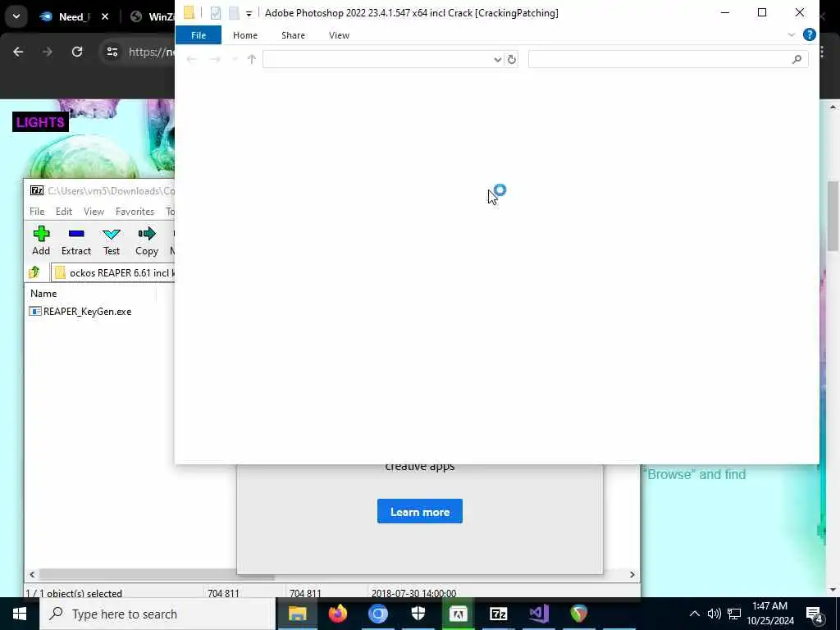Open the 7-Zip View menu
The height and width of the screenshot is (630, 840).
click(x=94, y=212)
